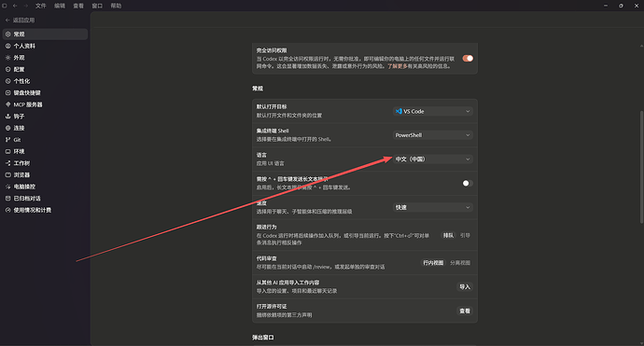Viewport: 644px width, 346px height.
Task: Enable the long-text 回车键发送 switch
Action: point(468,183)
